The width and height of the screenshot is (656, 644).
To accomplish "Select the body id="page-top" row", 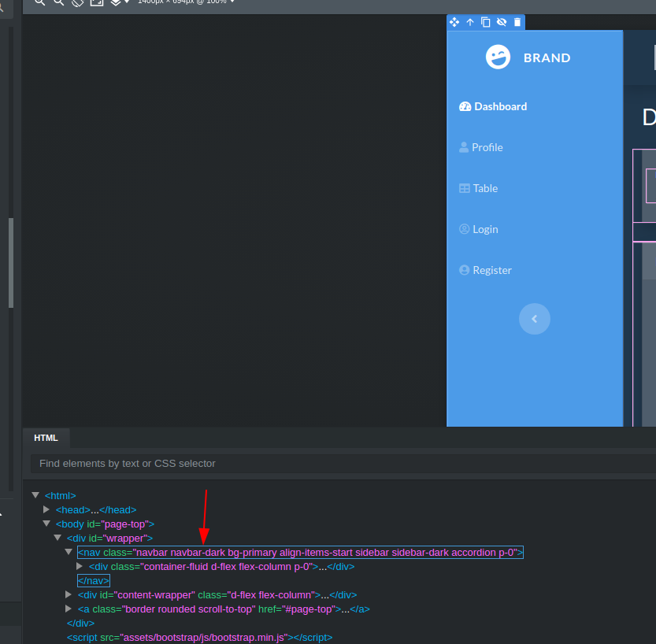I will pyautogui.click(x=105, y=524).
